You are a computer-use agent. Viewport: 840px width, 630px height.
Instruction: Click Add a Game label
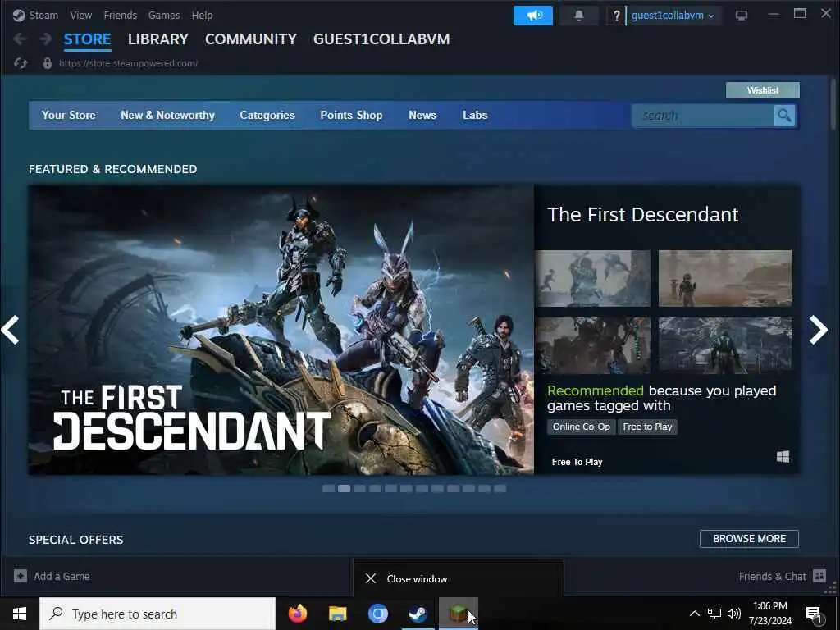62,576
